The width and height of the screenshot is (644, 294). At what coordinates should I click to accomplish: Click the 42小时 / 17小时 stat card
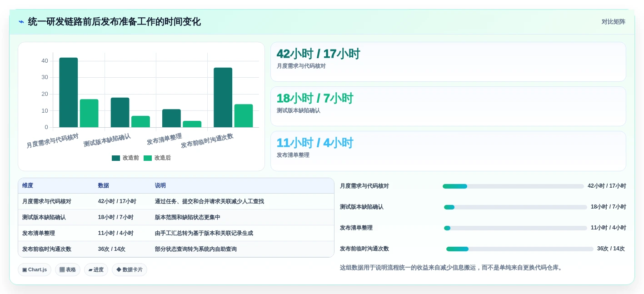tap(448, 62)
